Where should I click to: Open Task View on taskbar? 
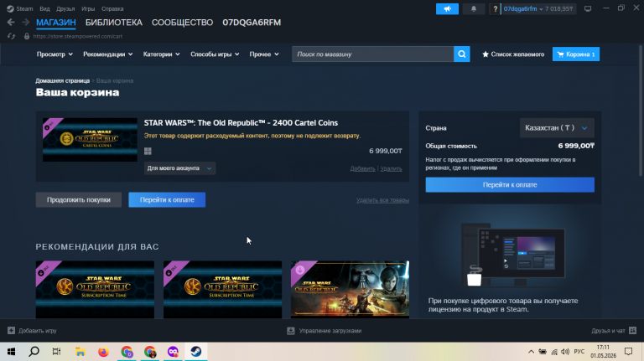[x=57, y=352]
